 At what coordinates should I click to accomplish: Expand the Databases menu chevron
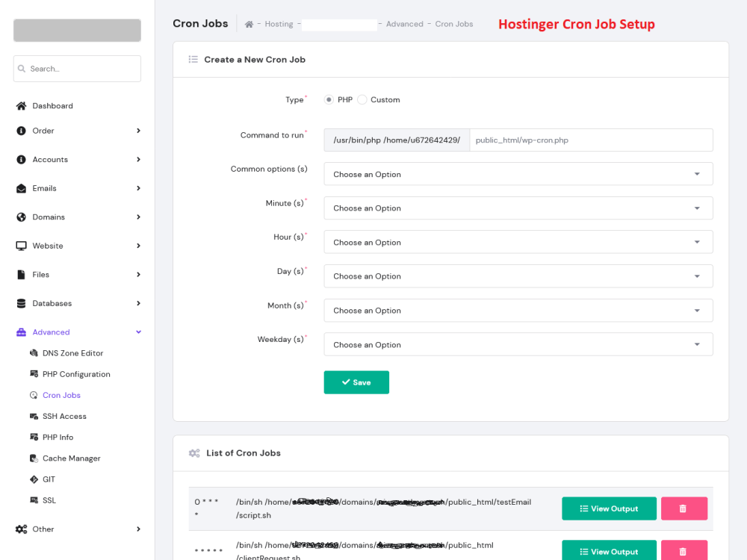click(139, 303)
